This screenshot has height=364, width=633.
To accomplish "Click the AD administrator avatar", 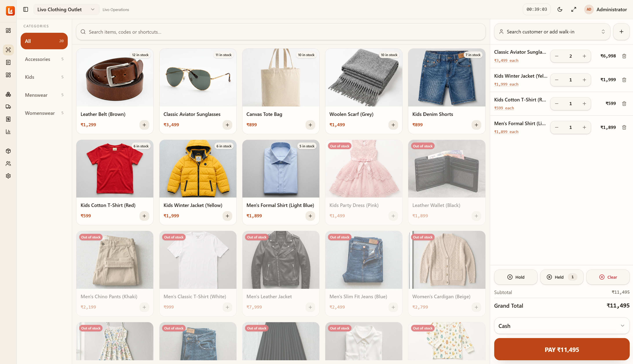I will click(589, 9).
